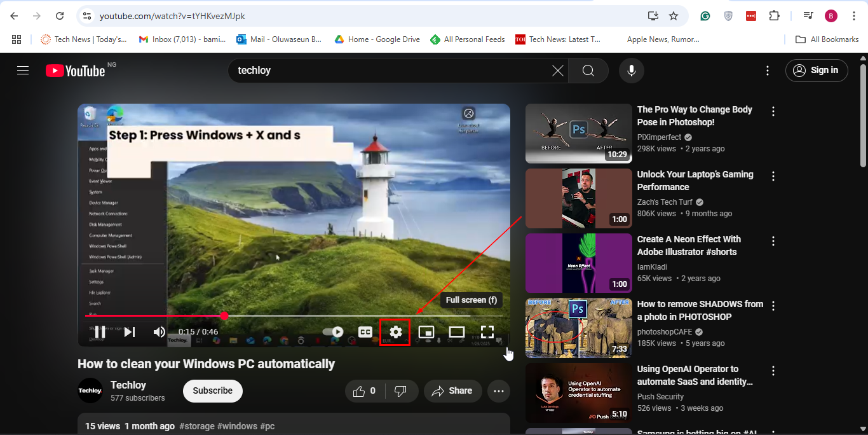Screen dimensions: 868x435
Task: Toggle the autoplay switch in player
Action: (x=333, y=332)
